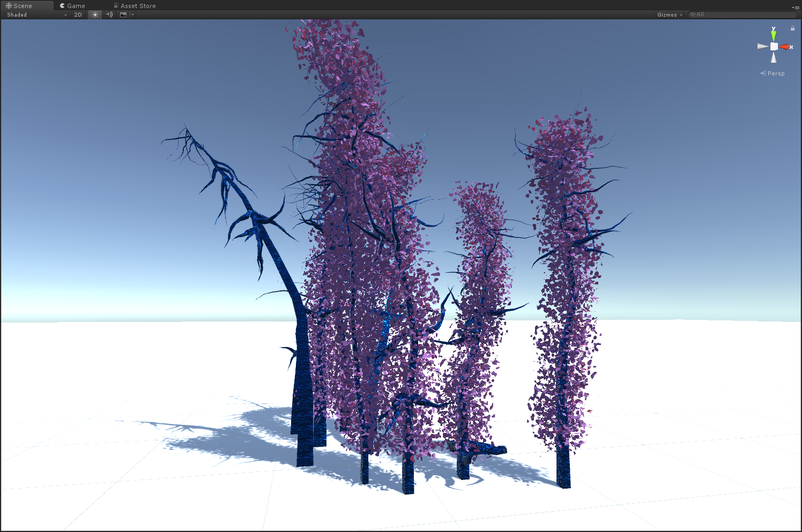
Task: Click the gray left cone on orientation gizmo
Action: (x=762, y=47)
